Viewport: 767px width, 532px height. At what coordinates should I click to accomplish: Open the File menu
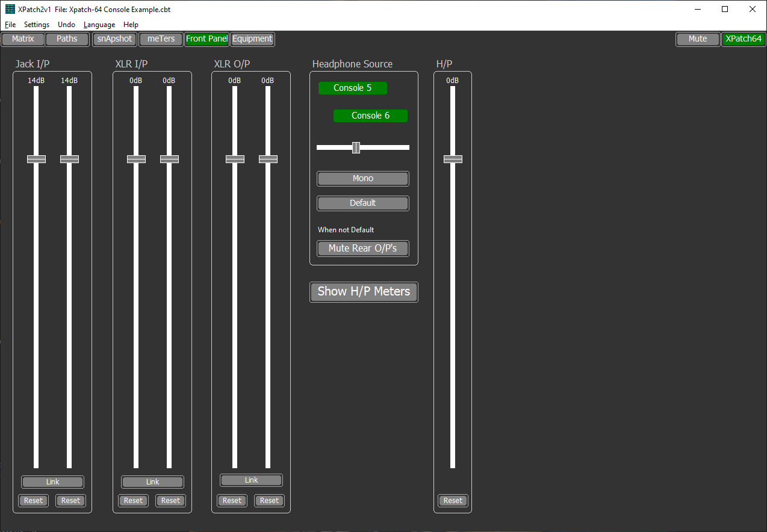click(10, 25)
